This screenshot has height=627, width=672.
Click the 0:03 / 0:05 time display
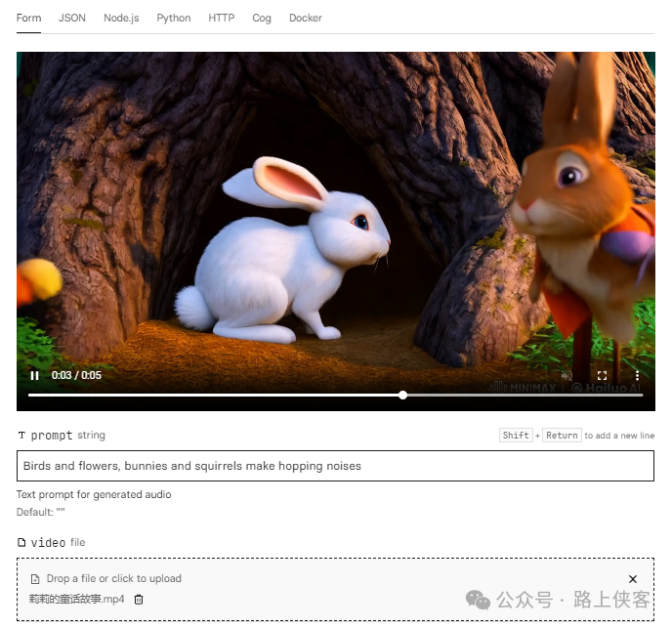(76, 375)
